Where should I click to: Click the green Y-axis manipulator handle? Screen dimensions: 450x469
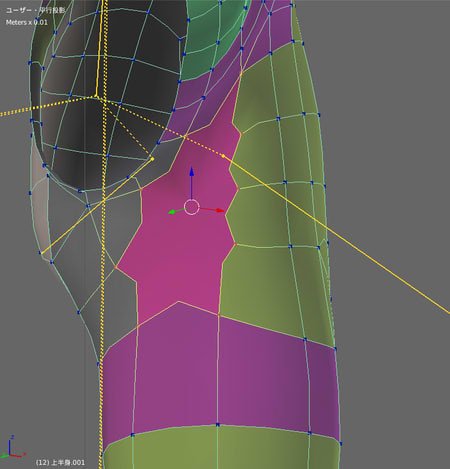pos(172,212)
